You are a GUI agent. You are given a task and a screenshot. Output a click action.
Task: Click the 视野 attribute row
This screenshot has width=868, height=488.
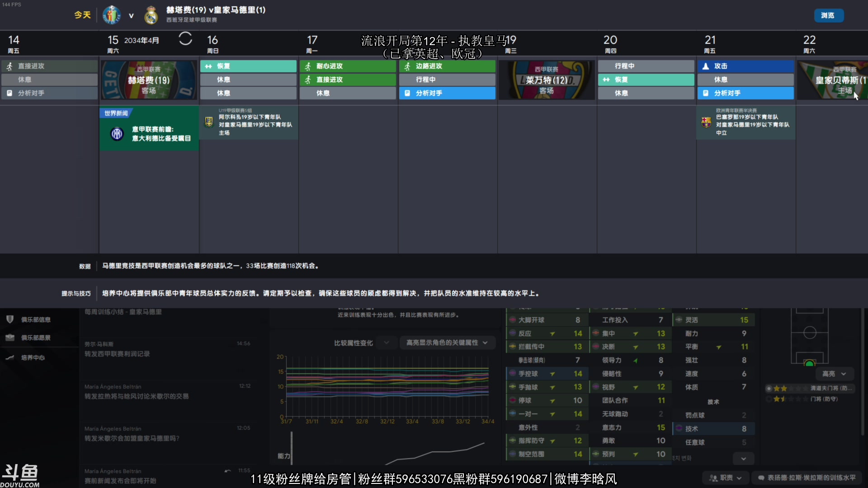pyautogui.click(x=631, y=387)
